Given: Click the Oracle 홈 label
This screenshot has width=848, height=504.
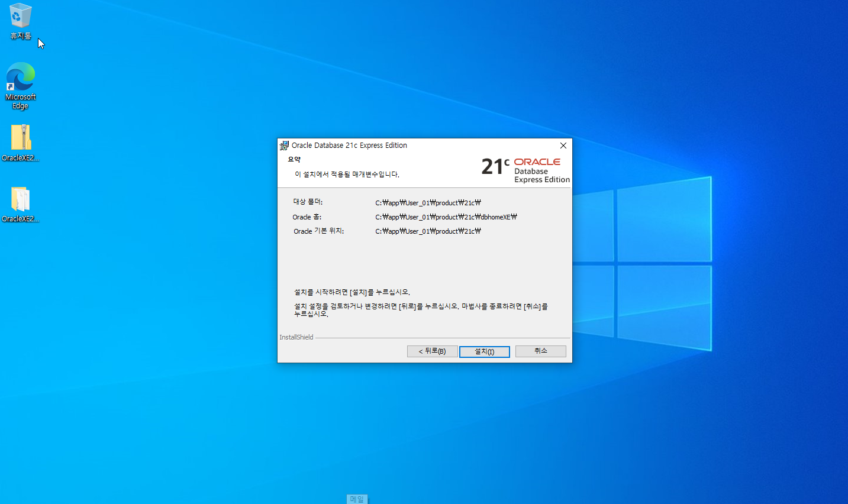Looking at the screenshot, I should [307, 217].
